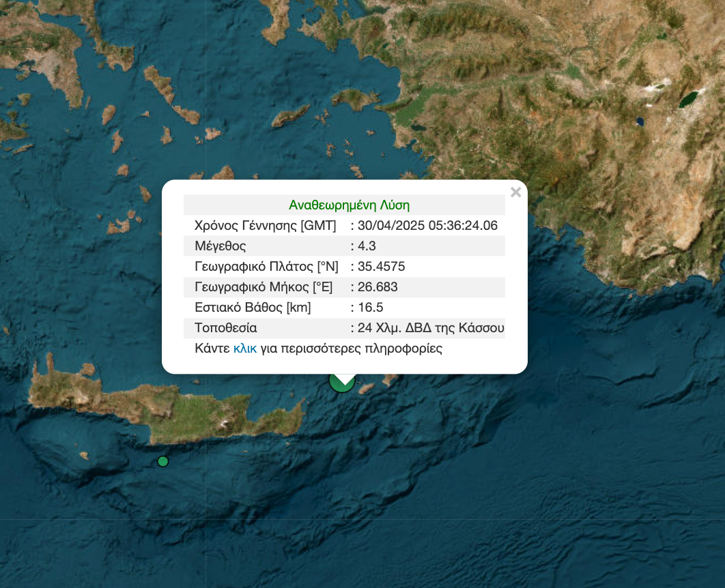Click the 'Μέγεθος' label
This screenshot has height=588, width=725.
(220, 246)
